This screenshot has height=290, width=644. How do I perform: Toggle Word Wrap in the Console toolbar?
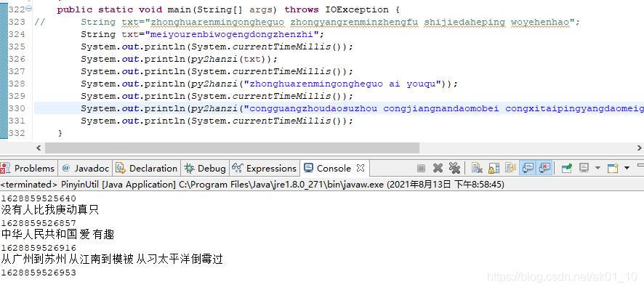click(x=510, y=168)
